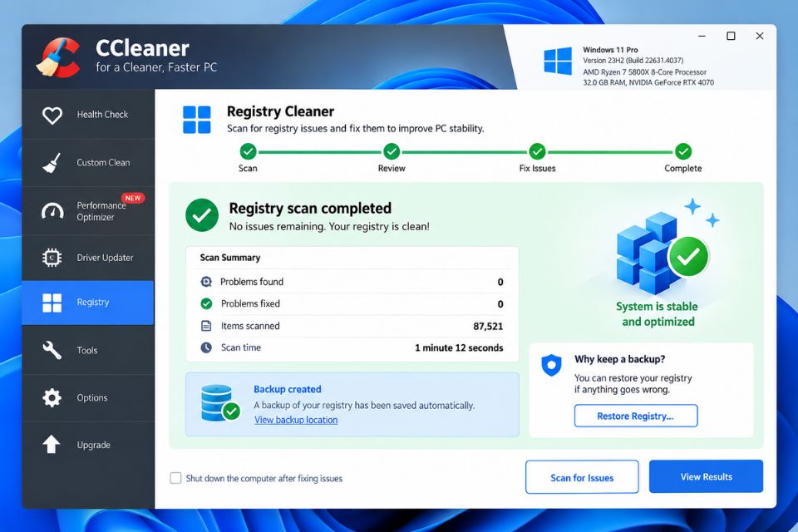Click the Version 23H2 build text
The image size is (798, 532).
[633, 61]
